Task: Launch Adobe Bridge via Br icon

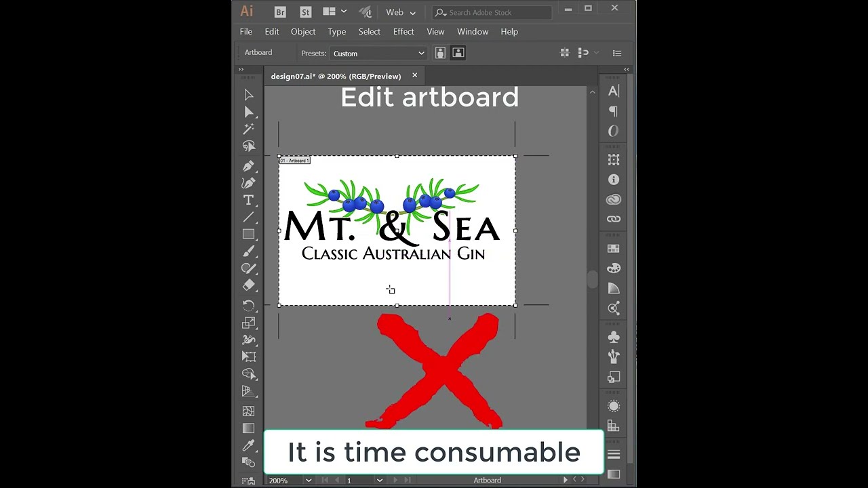Action: pos(280,12)
